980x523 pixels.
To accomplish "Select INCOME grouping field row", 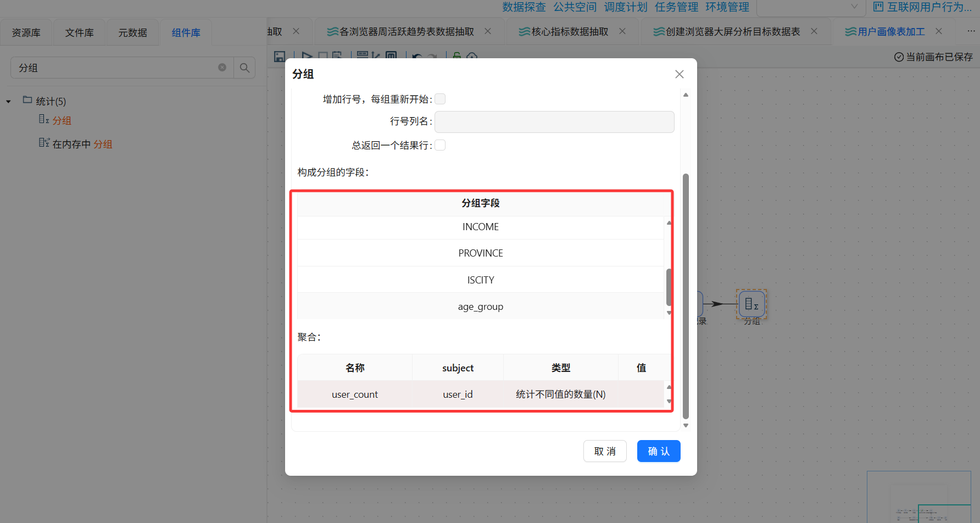I will coord(481,227).
